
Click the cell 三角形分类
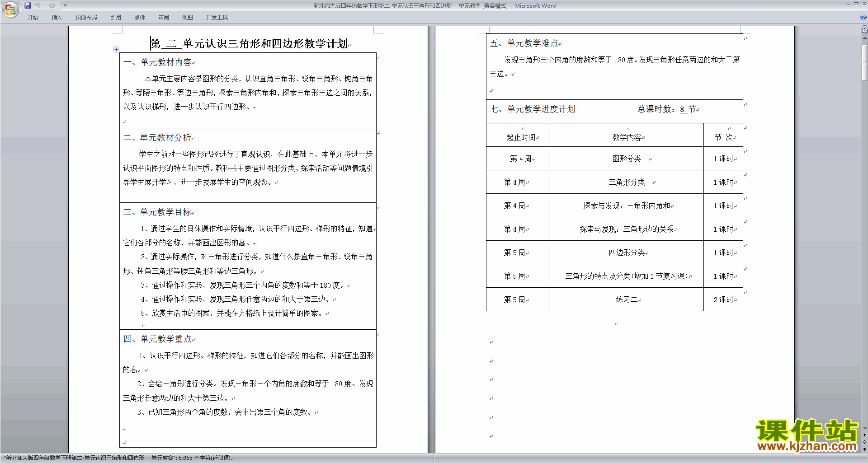pos(627,182)
